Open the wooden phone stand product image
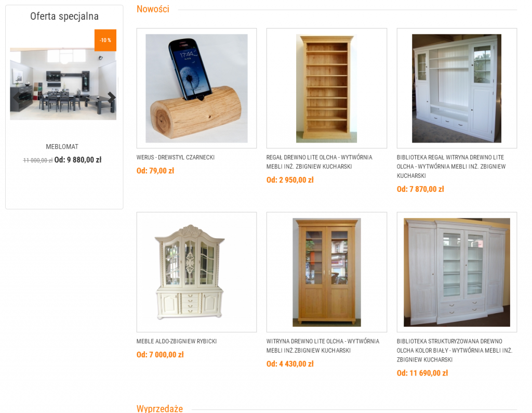532x413 pixels. click(x=196, y=88)
